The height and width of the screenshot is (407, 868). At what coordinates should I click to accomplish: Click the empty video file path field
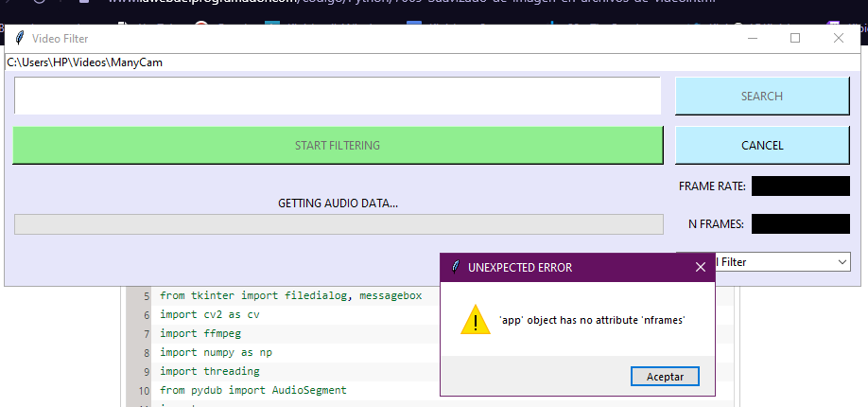click(338, 96)
